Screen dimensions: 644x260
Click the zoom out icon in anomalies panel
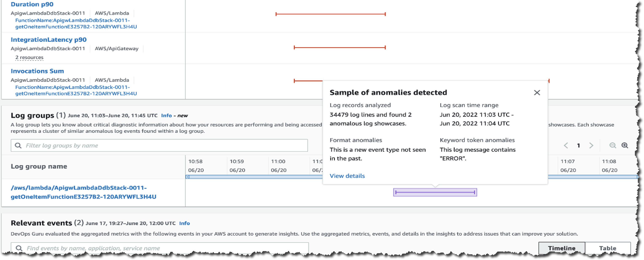(x=613, y=145)
